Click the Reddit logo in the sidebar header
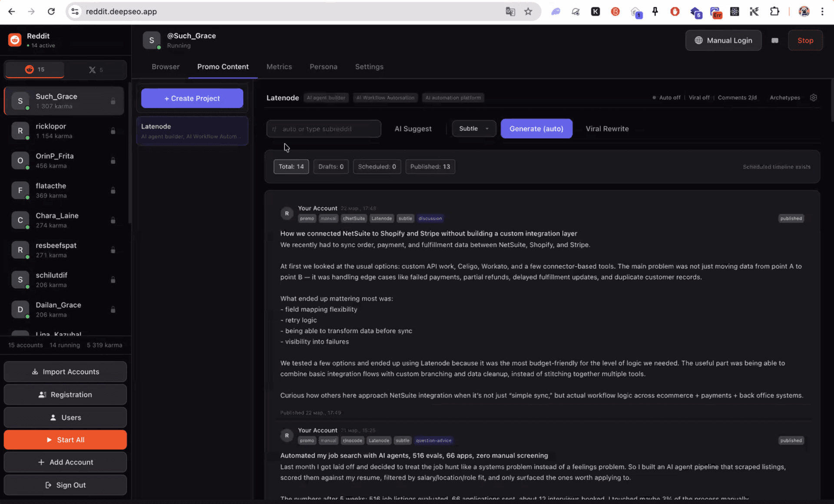The image size is (834, 504). point(14,40)
